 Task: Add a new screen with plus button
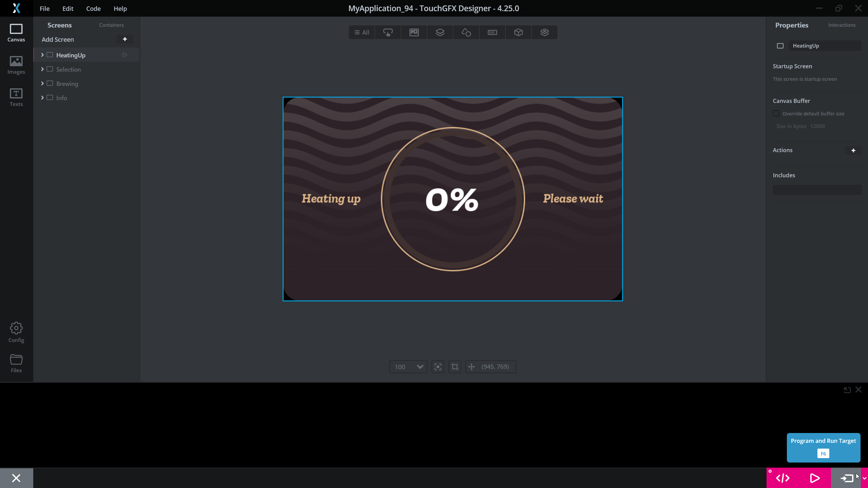(125, 39)
